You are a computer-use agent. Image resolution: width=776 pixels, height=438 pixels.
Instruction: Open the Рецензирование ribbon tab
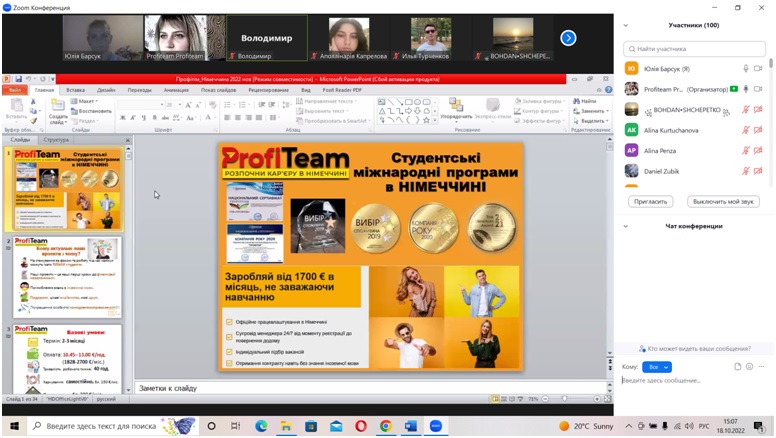[x=268, y=90]
